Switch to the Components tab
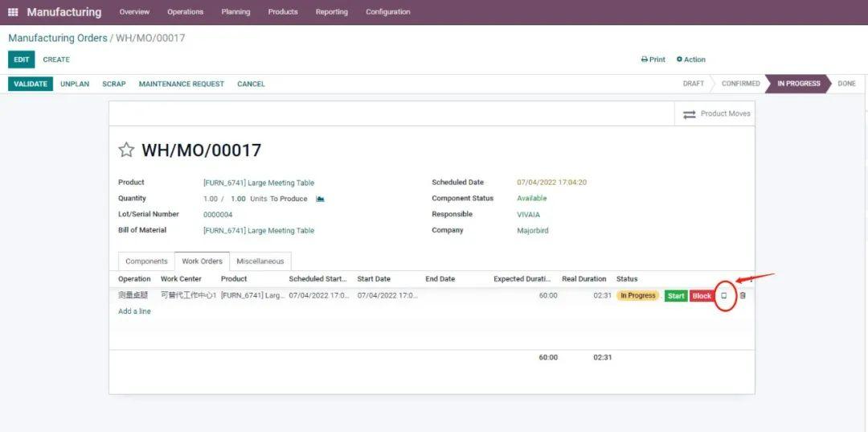The image size is (868, 432). click(x=146, y=261)
